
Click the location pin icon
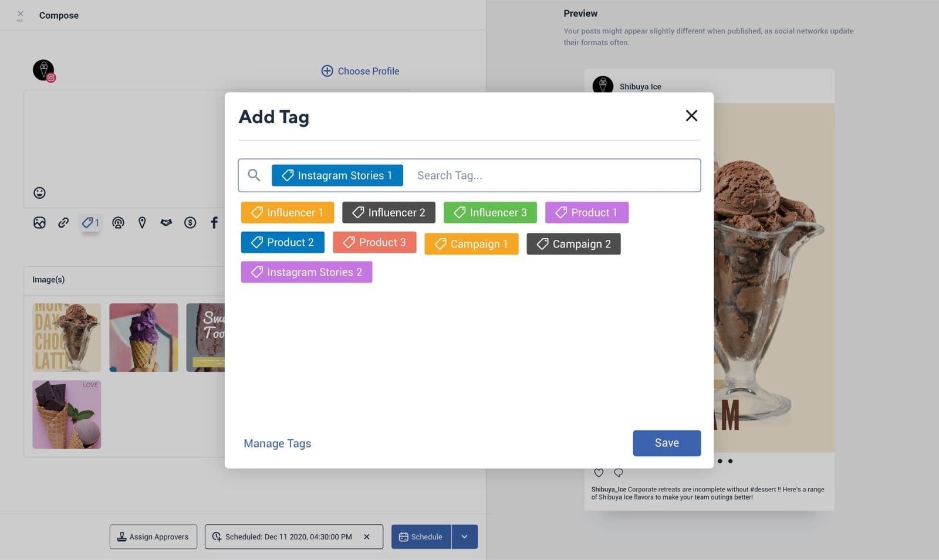coord(142,223)
